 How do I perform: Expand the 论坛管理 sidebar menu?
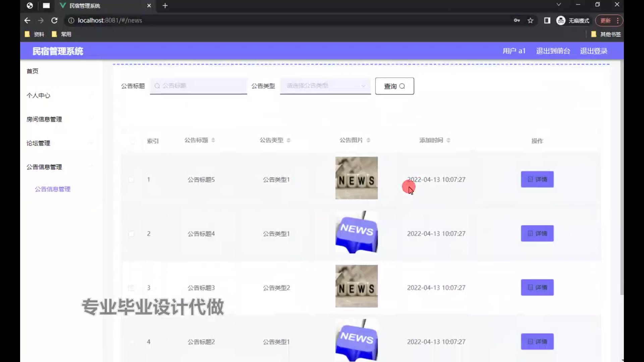38,143
